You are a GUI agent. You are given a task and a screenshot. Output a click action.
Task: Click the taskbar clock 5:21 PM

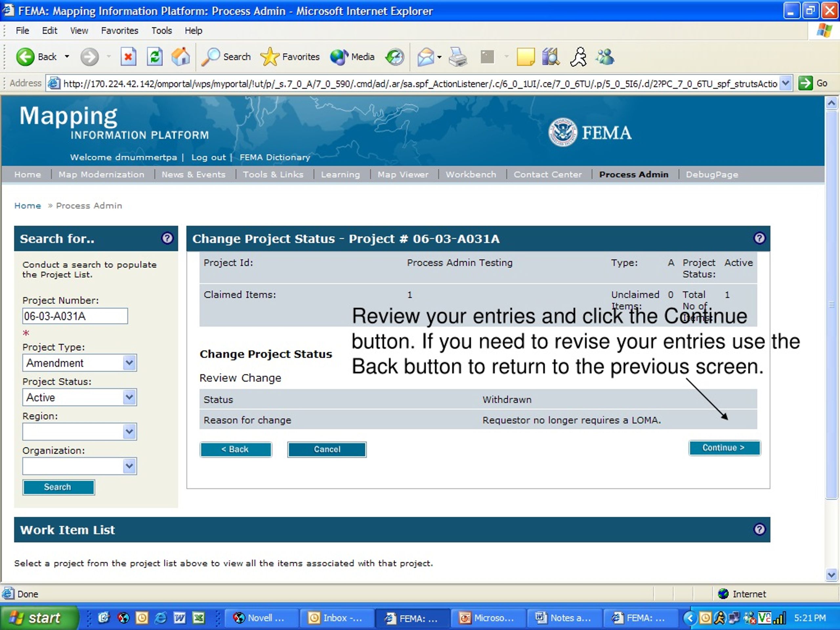click(810, 618)
